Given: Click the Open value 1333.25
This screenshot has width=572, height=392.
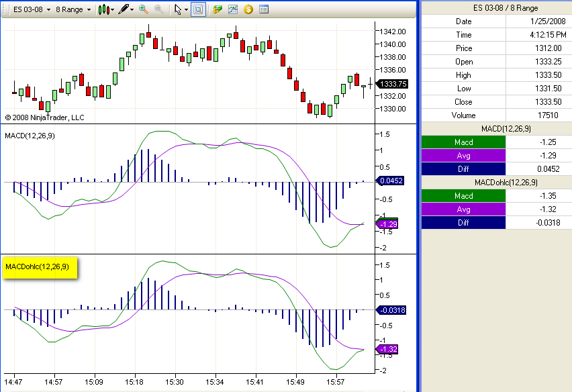Looking at the screenshot, I should click(x=549, y=62).
